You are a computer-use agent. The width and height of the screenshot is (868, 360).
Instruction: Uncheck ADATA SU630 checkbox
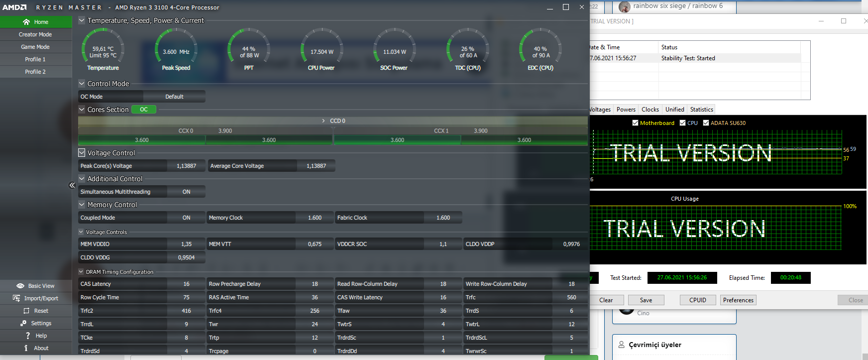[706, 123]
